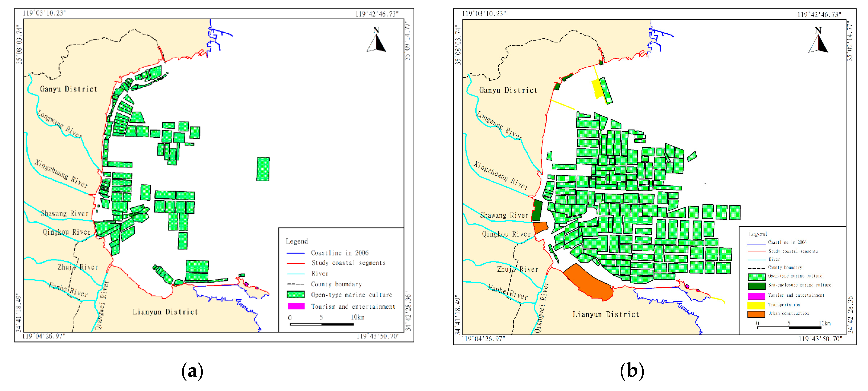
Task: Click the 'Study coastal segments' legend text in map (b)
Action: [x=793, y=251]
